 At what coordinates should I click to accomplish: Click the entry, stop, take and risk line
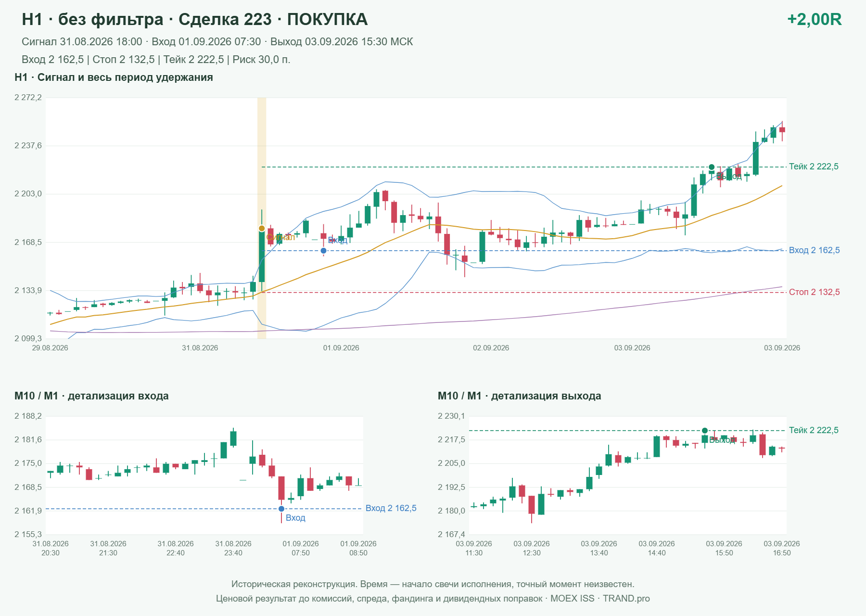tap(156, 60)
